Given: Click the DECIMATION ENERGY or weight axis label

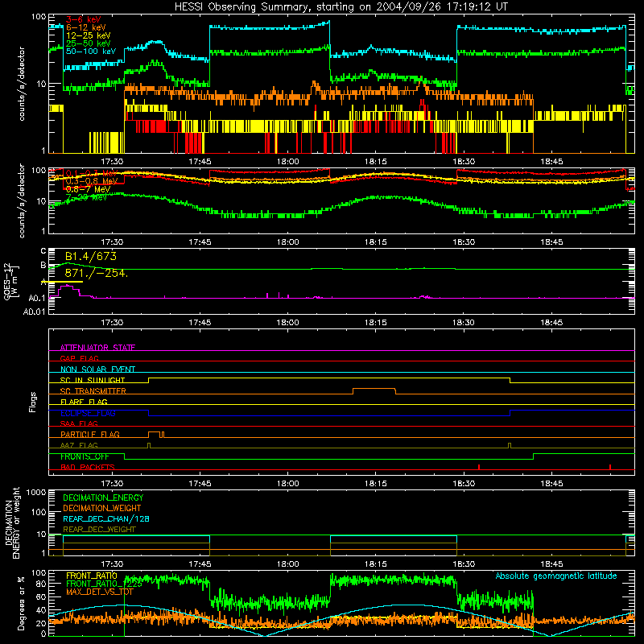Looking at the screenshot, I should click(12, 522).
